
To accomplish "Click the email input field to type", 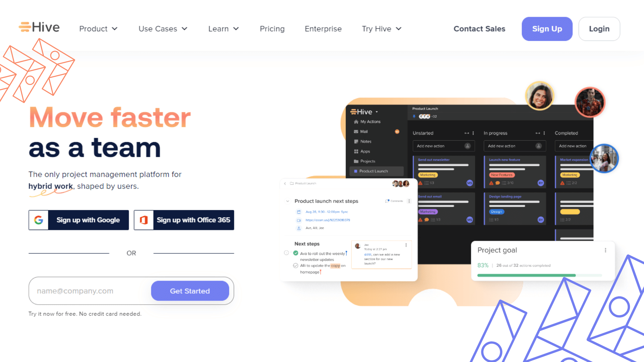I will click(89, 290).
